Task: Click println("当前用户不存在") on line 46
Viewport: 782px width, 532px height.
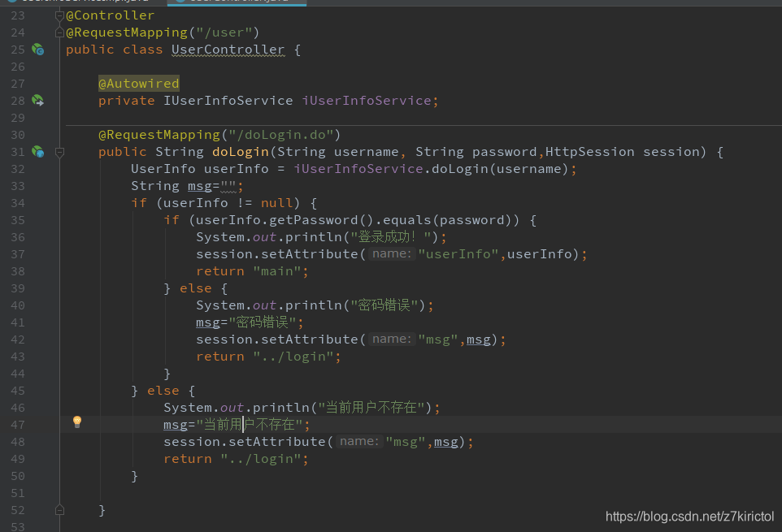Action: pos(342,408)
